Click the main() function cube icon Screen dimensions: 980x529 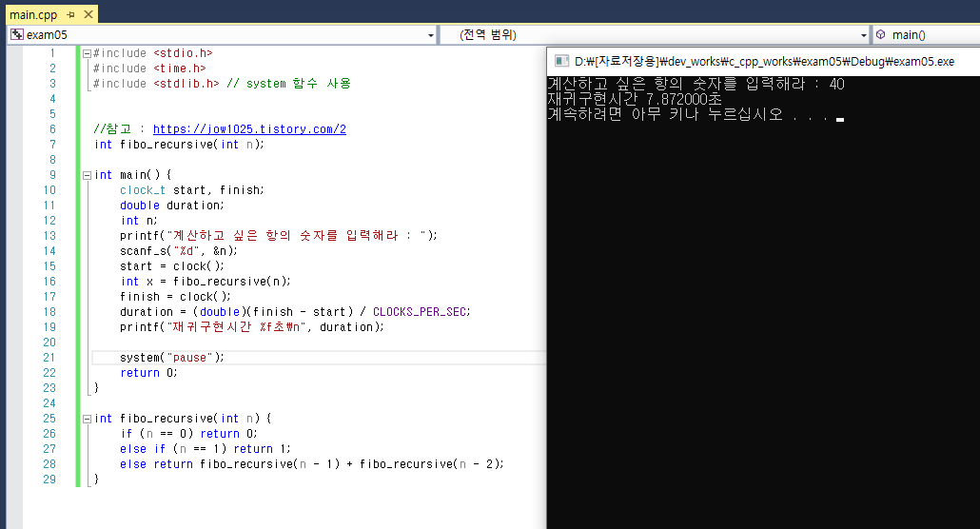click(x=881, y=35)
